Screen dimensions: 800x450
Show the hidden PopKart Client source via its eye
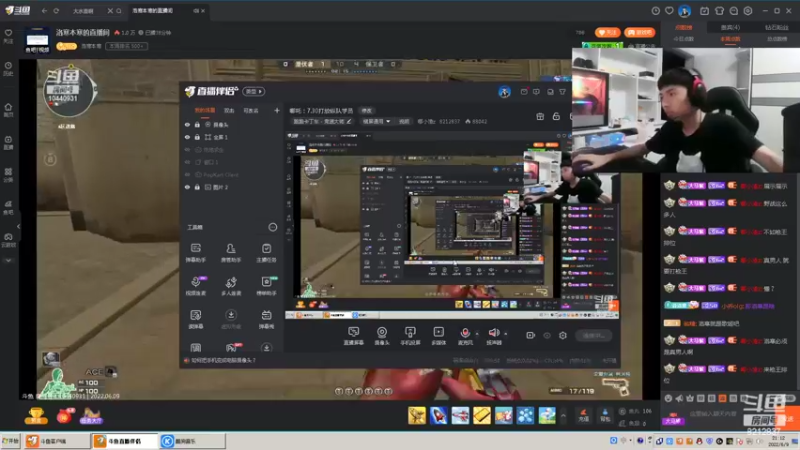pyautogui.click(x=187, y=175)
